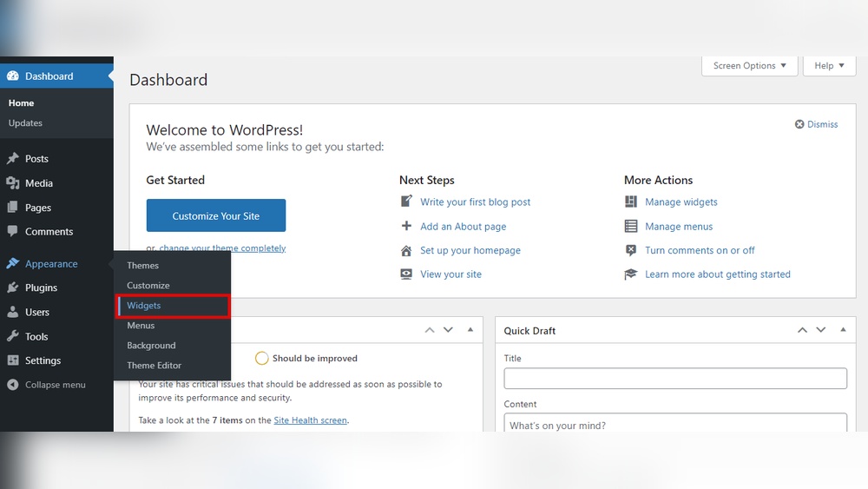Click the View your site link
This screenshot has width=868, height=489.
(x=450, y=274)
